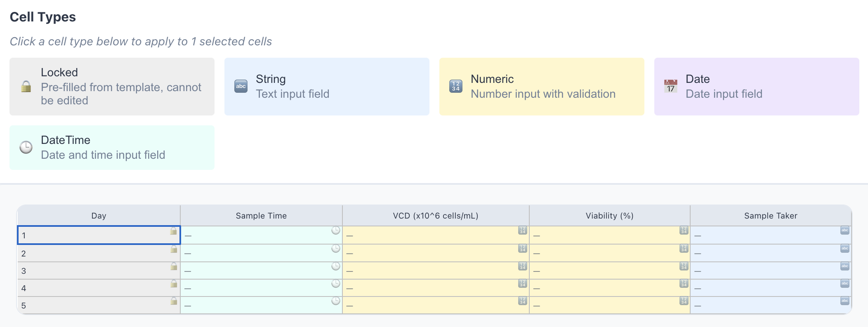868x327 pixels.
Task: Apply the Locked cell type
Action: (x=112, y=87)
